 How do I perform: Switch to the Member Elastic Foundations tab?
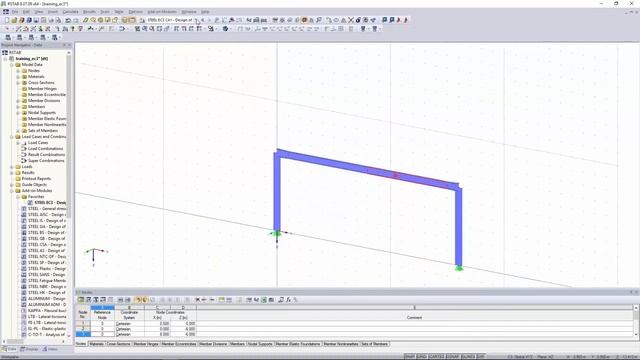tap(298, 344)
